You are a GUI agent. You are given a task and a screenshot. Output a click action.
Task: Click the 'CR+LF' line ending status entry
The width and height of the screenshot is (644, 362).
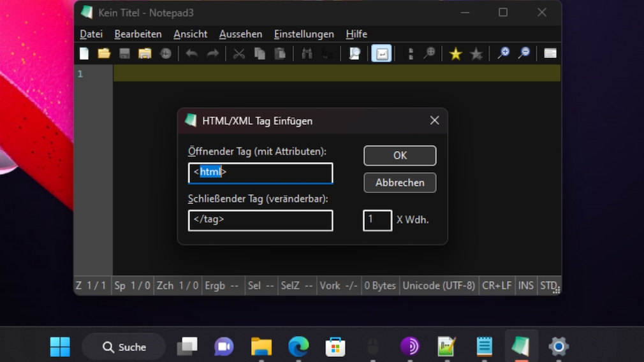pos(497,286)
